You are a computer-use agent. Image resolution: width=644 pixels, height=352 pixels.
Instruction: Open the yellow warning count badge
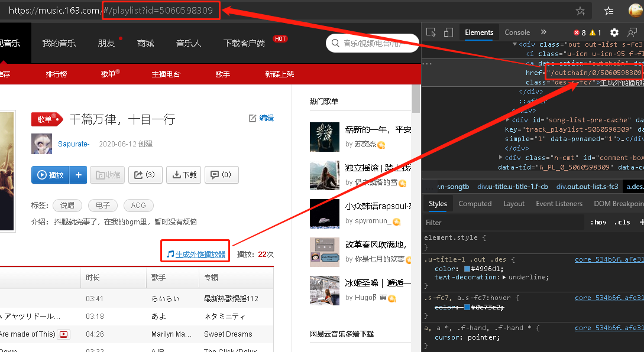595,32
